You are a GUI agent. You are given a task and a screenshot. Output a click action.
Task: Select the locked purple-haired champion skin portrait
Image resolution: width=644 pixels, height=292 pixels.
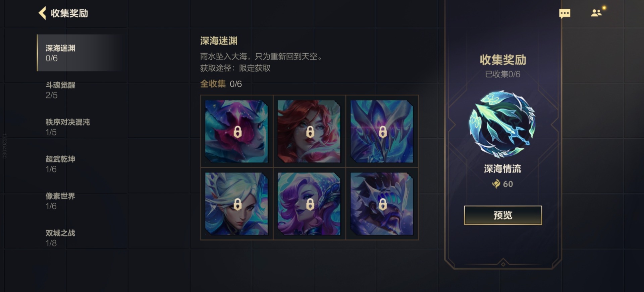[x=309, y=204]
